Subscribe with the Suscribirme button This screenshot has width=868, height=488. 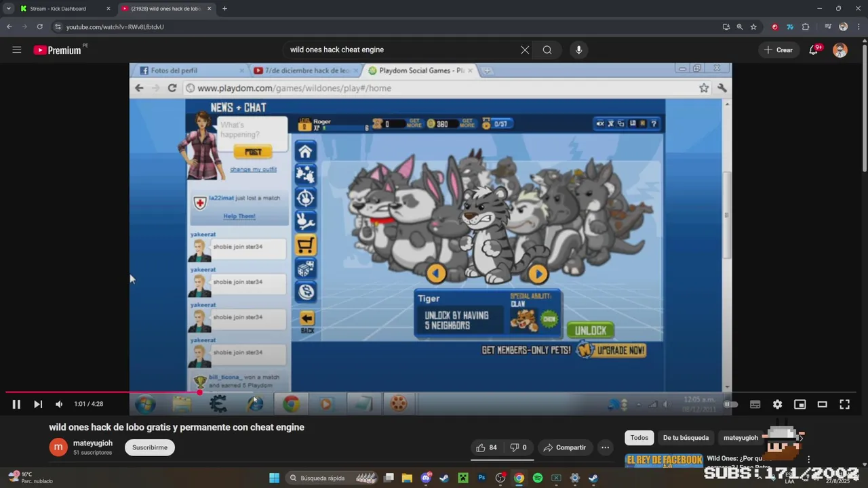pyautogui.click(x=150, y=447)
